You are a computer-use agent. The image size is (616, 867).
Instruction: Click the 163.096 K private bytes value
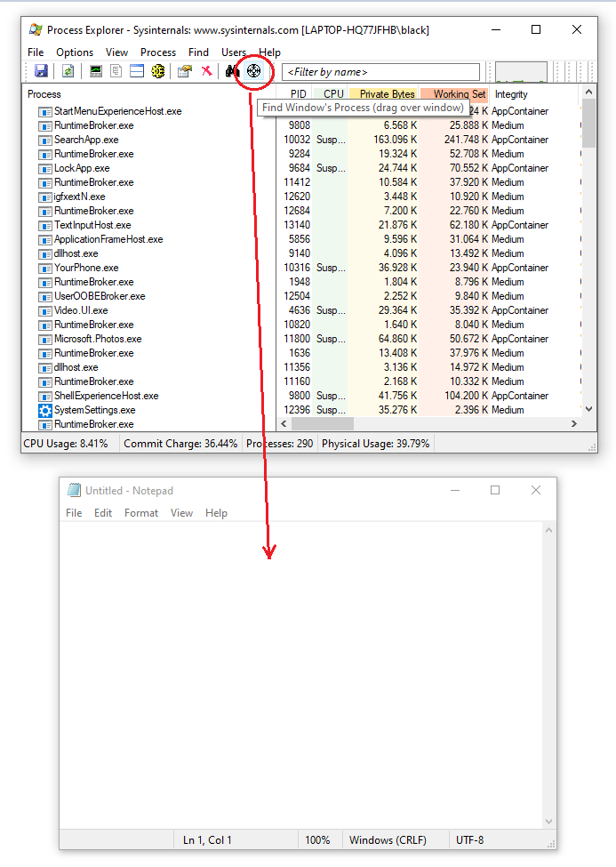tap(395, 140)
